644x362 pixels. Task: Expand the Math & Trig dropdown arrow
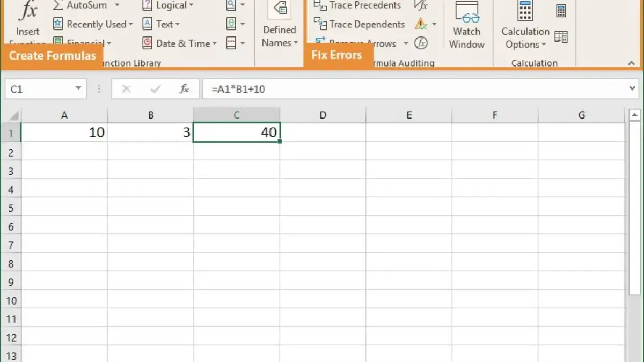[243, 24]
